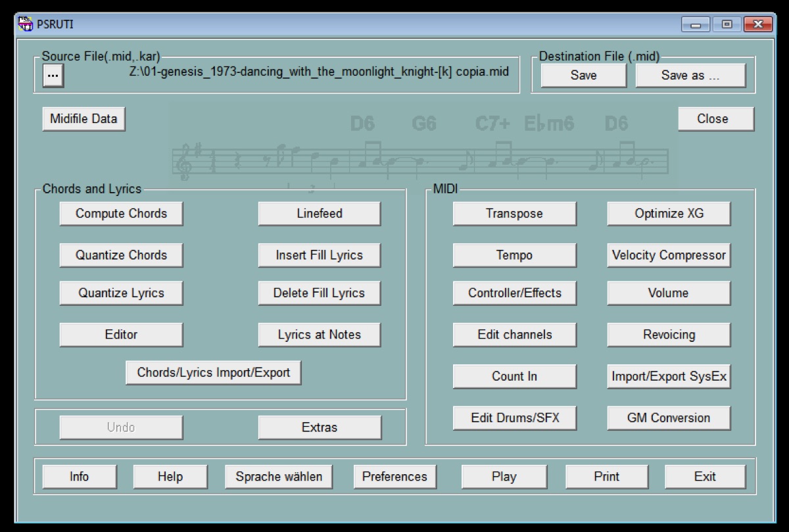Select Edit channels
The width and height of the screenshot is (789, 532).
[x=514, y=335]
